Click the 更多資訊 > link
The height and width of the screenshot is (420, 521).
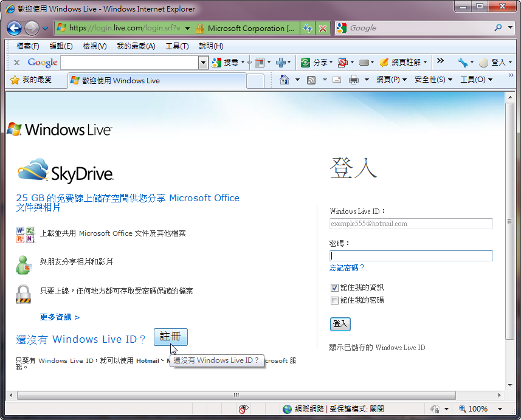(60, 317)
